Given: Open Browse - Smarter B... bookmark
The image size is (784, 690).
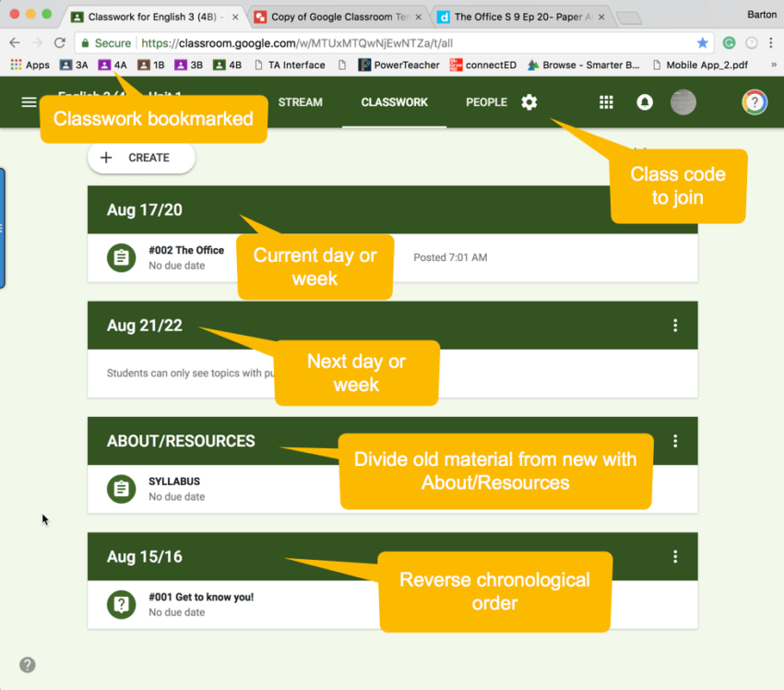Looking at the screenshot, I should [x=584, y=65].
